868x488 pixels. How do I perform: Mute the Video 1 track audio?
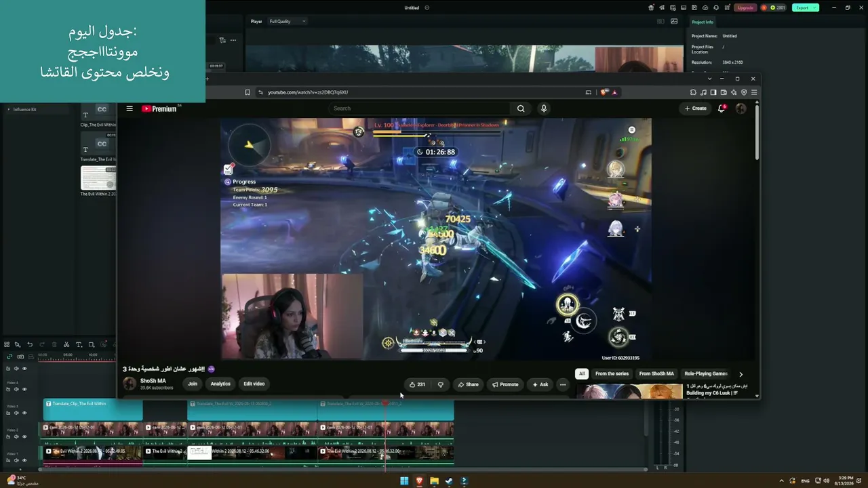[x=16, y=460]
